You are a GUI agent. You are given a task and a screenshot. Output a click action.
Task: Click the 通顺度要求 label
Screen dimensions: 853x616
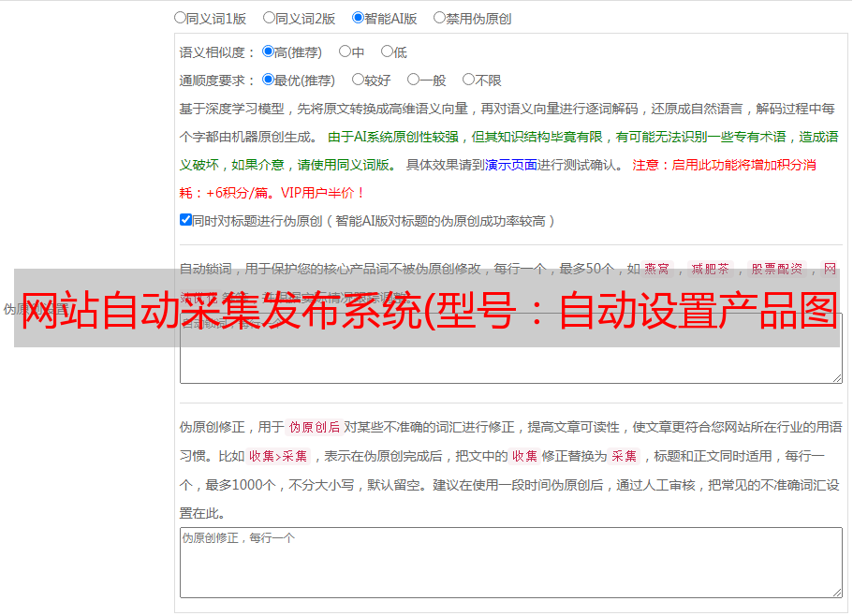[x=217, y=81]
